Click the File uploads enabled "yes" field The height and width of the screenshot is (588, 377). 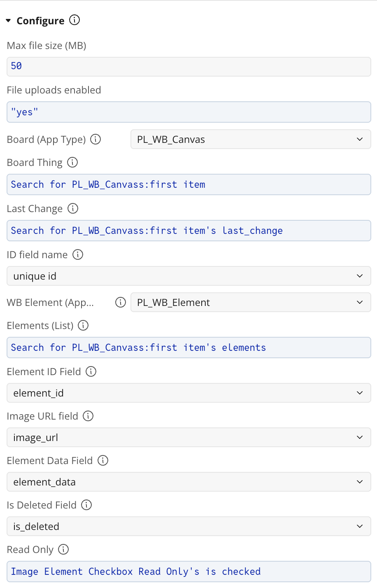[x=189, y=112]
